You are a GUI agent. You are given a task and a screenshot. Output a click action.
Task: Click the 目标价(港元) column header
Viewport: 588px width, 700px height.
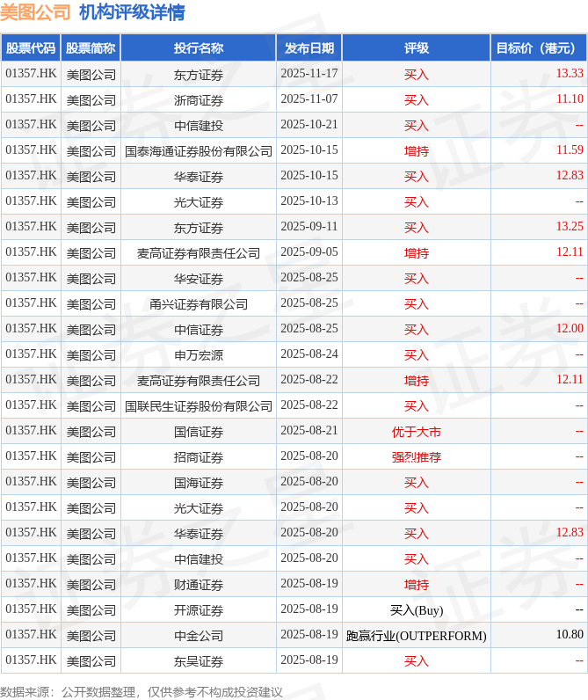click(x=539, y=47)
